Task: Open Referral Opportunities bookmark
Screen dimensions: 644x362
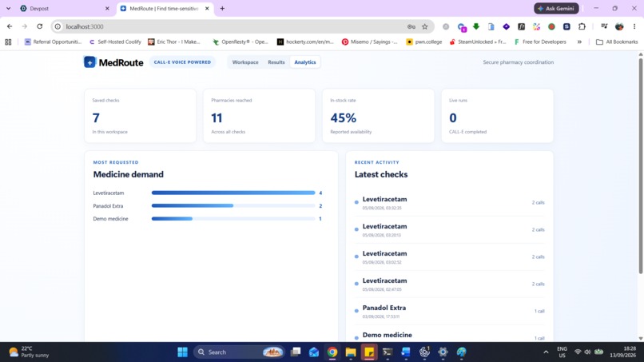Action: tap(54, 42)
